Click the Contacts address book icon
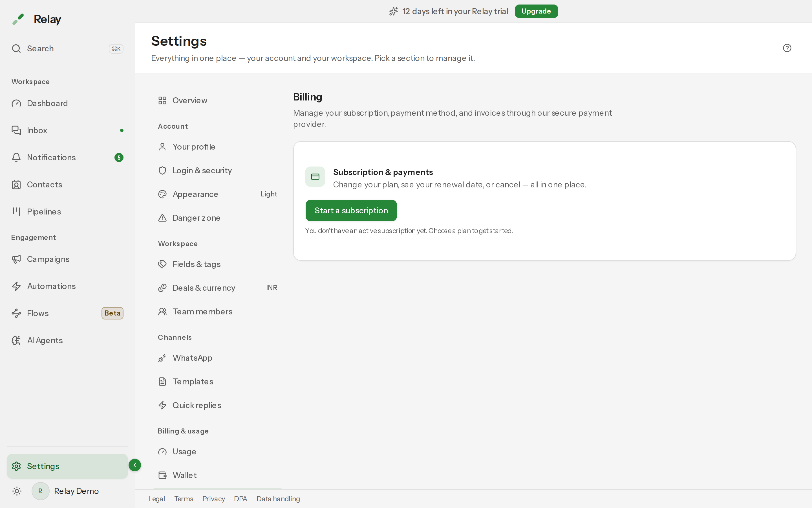 [x=16, y=185]
